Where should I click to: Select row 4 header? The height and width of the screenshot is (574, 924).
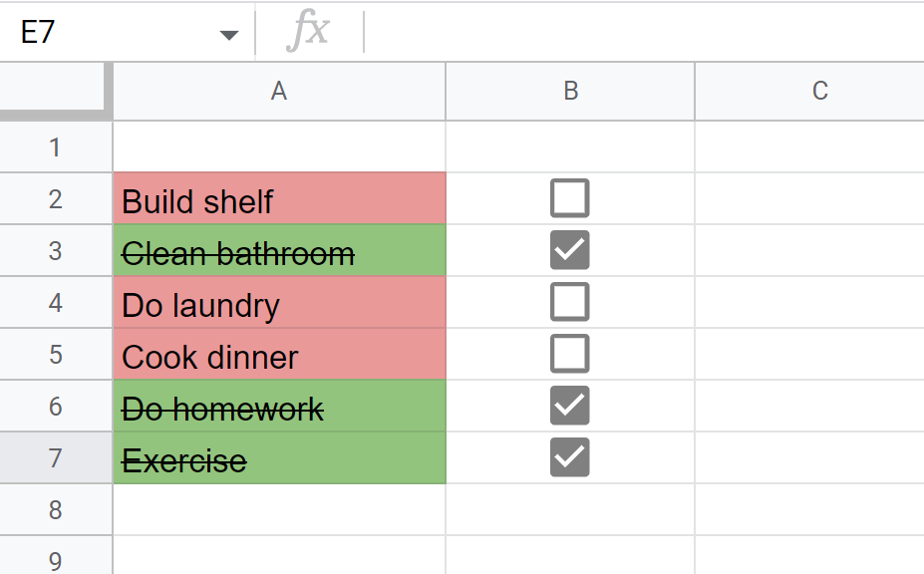[56, 302]
